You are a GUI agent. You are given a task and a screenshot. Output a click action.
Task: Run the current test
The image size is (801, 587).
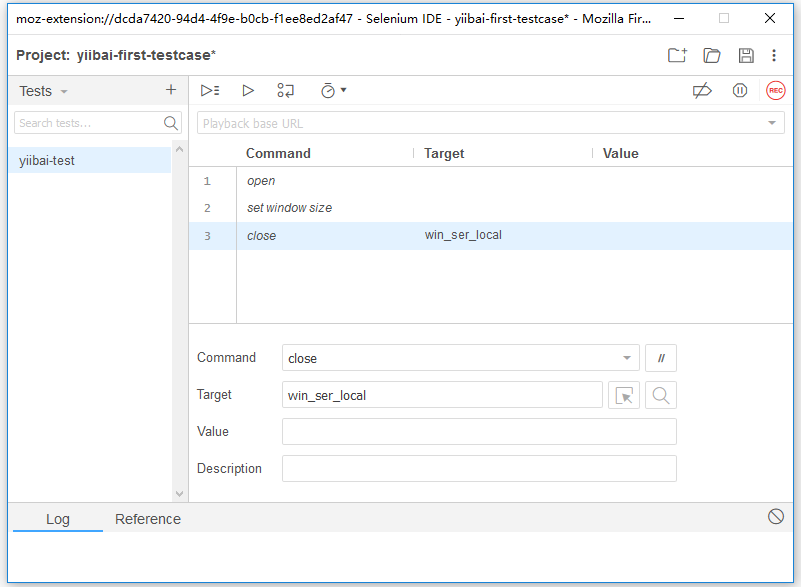pyautogui.click(x=248, y=90)
